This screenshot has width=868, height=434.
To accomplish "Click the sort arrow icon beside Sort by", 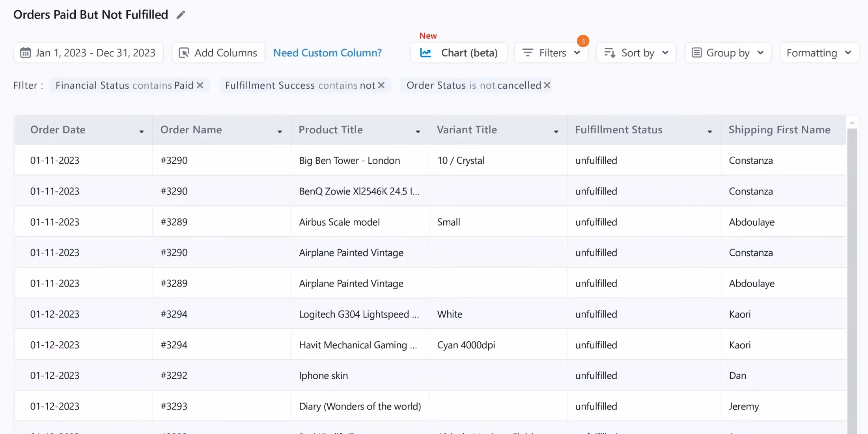I will coord(610,53).
